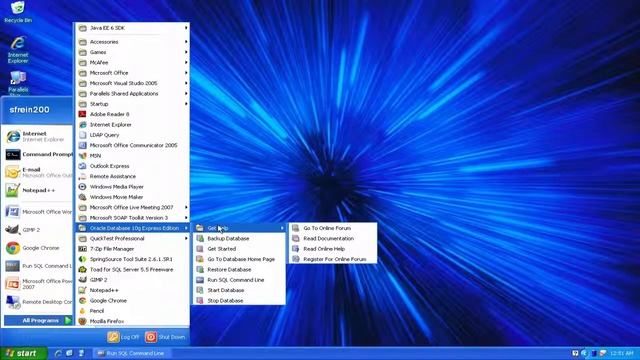Image resolution: width=640 pixels, height=360 pixels.
Task: Open the Recycle Bin desktop icon
Action: coord(18,11)
